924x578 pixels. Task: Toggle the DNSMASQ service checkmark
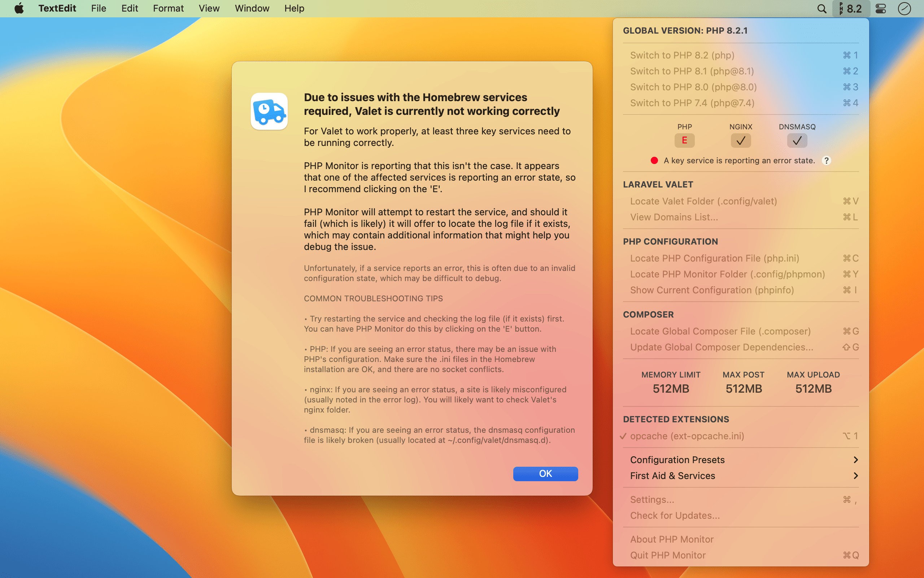pyautogui.click(x=797, y=140)
